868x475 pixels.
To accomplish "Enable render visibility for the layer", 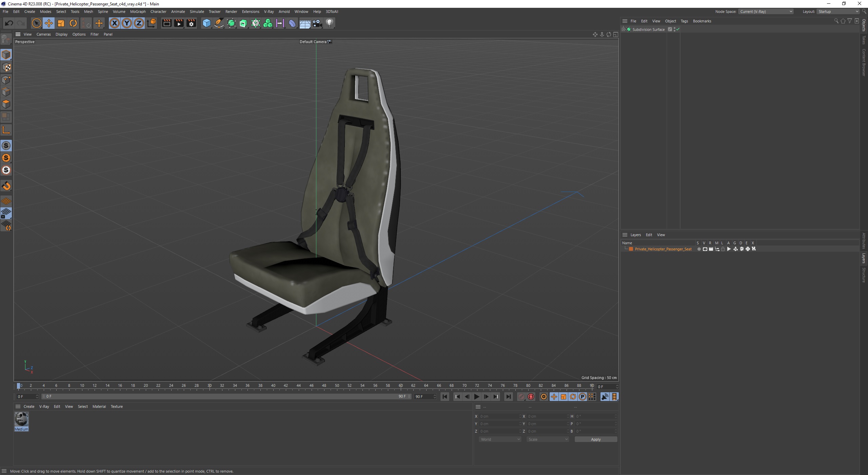I will [x=710, y=249].
